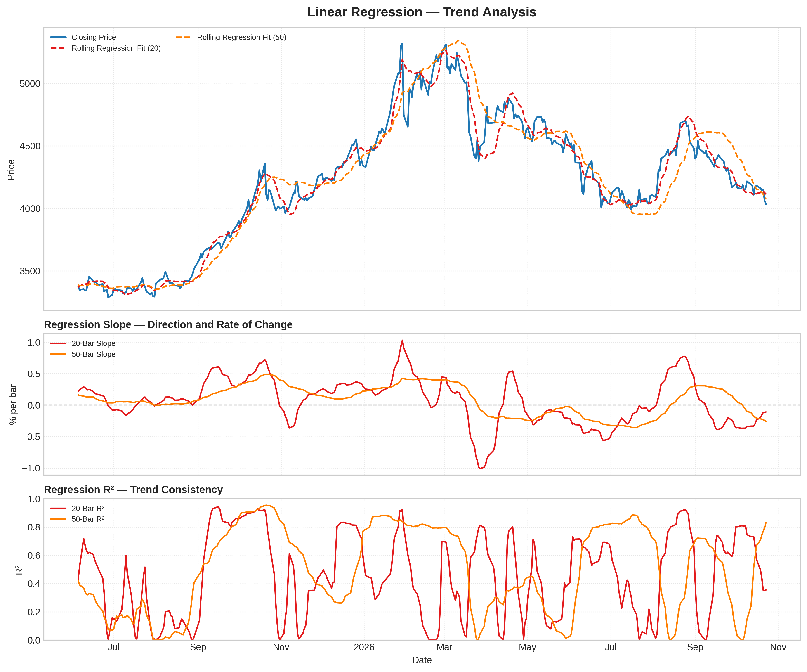Click the chart title 'Linear Regression — Trend Analysis'

click(422, 12)
